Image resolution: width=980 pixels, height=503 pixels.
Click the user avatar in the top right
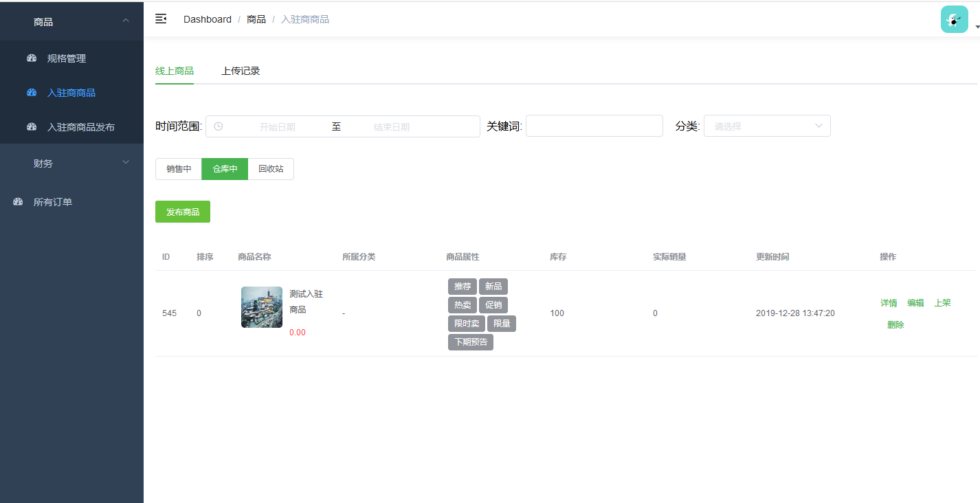click(954, 19)
